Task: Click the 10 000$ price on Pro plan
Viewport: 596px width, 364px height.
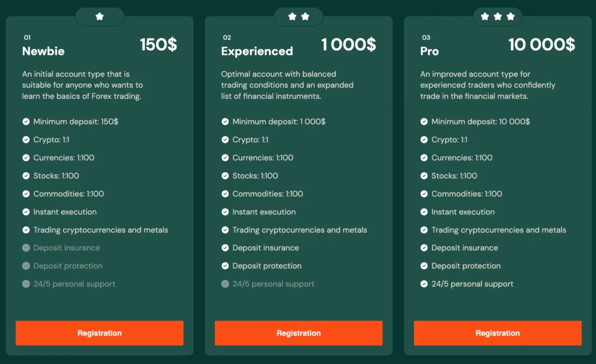Action: (541, 45)
